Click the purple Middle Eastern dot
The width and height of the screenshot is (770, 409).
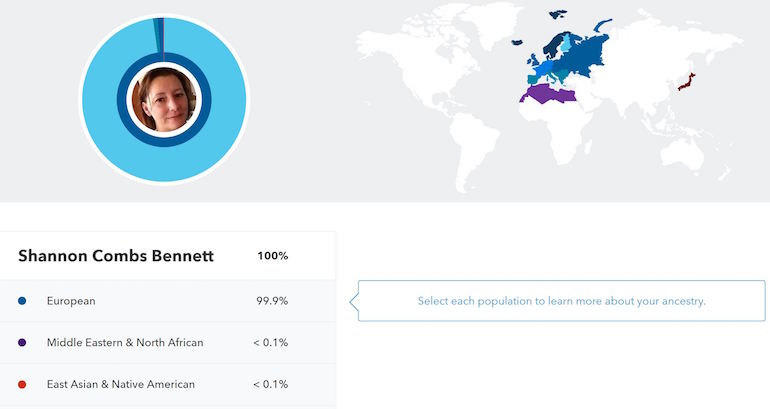coord(22,343)
